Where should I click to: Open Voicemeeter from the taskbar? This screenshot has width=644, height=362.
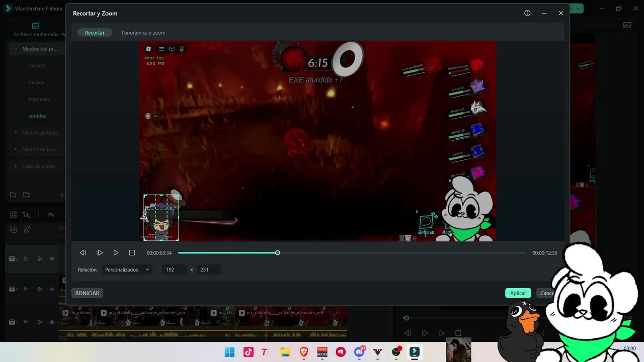click(322, 352)
